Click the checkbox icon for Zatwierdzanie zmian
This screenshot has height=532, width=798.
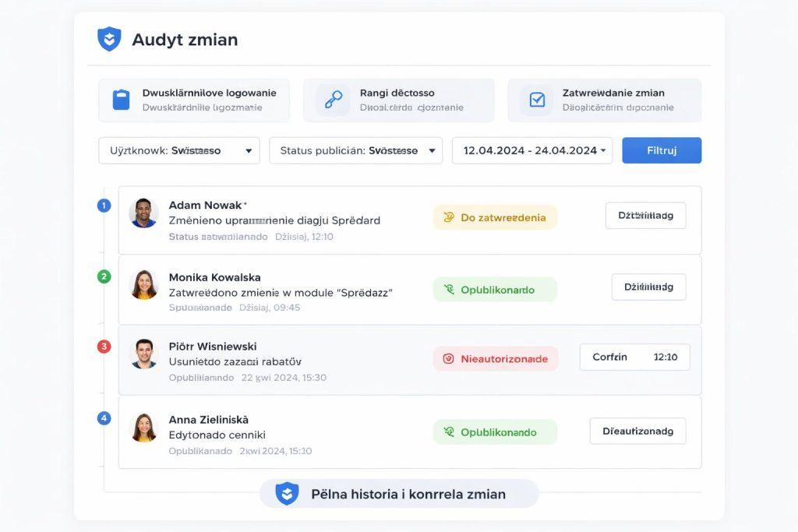[537, 100]
